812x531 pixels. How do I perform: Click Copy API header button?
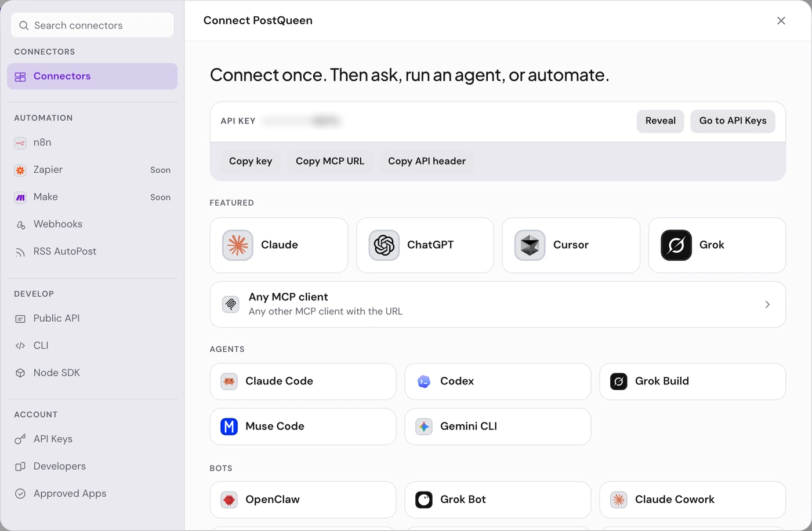coord(427,161)
